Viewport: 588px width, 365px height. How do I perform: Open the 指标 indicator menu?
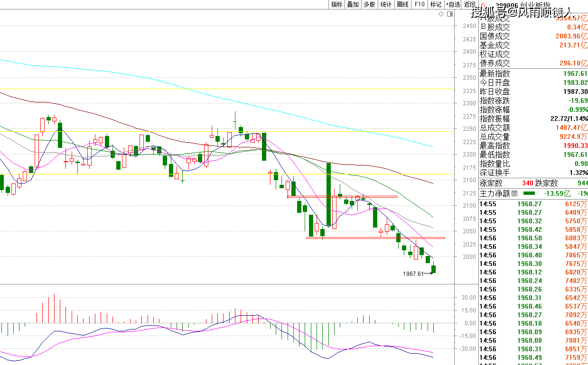pos(336,4)
